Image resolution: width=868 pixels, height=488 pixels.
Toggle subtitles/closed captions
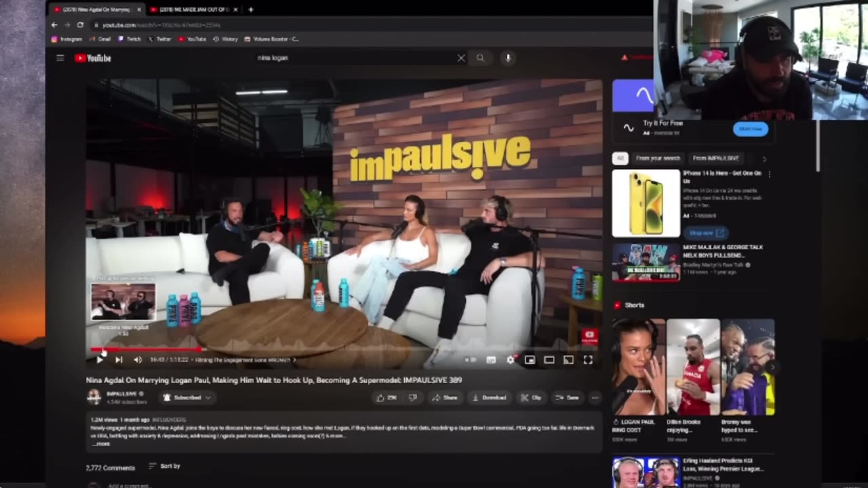click(491, 360)
